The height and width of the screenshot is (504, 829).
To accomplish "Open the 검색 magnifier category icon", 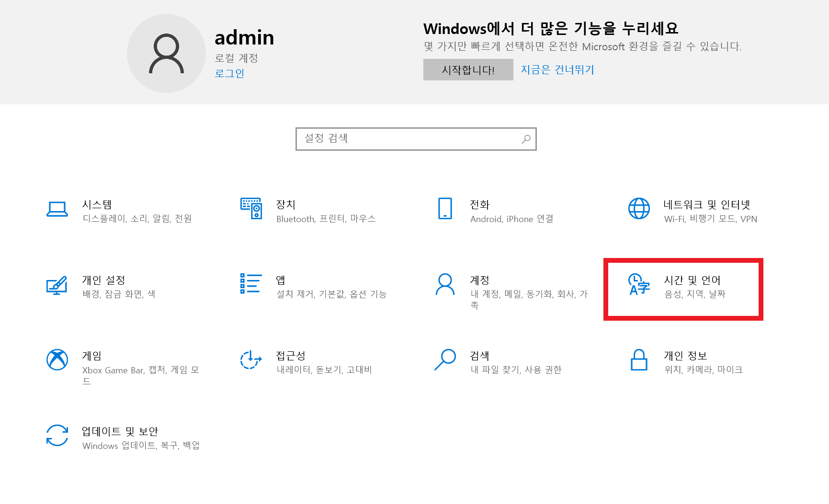I will (x=445, y=359).
